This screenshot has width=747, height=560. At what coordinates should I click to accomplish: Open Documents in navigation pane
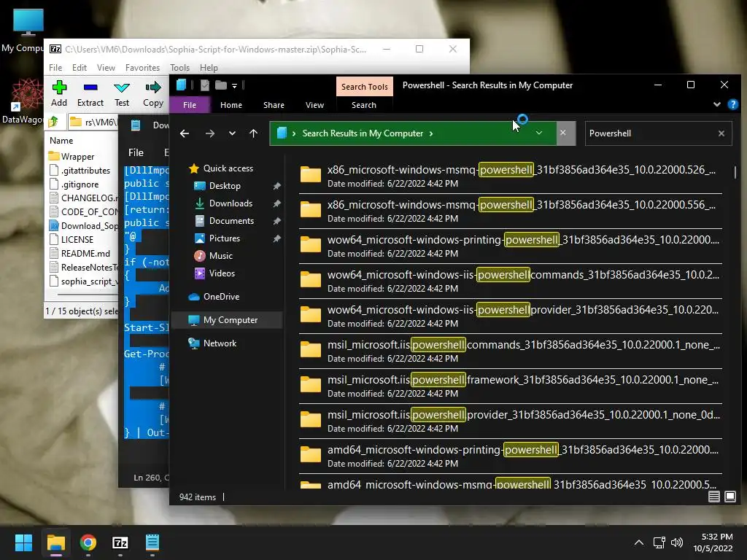click(231, 221)
